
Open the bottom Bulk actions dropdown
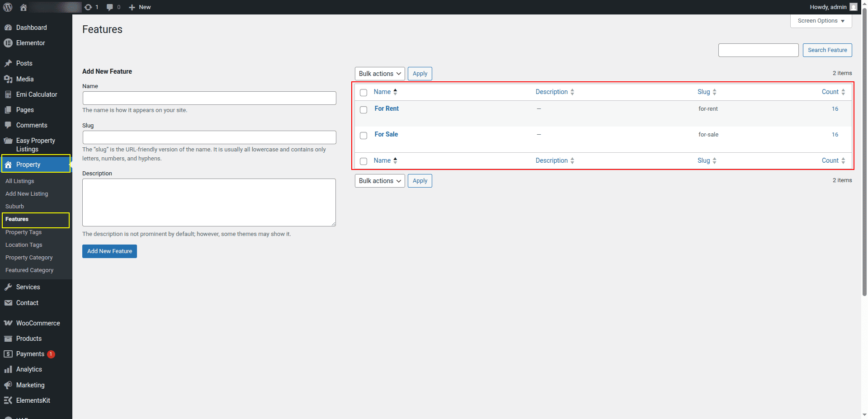(380, 181)
